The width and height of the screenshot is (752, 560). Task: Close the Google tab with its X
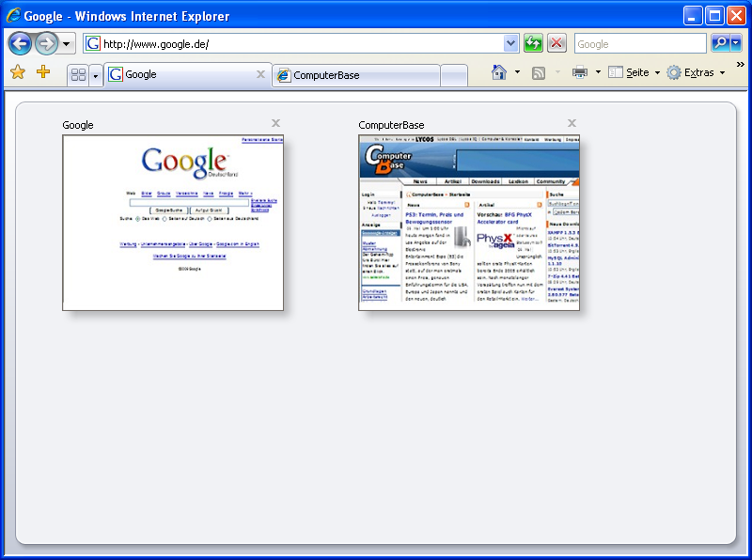[x=260, y=74]
